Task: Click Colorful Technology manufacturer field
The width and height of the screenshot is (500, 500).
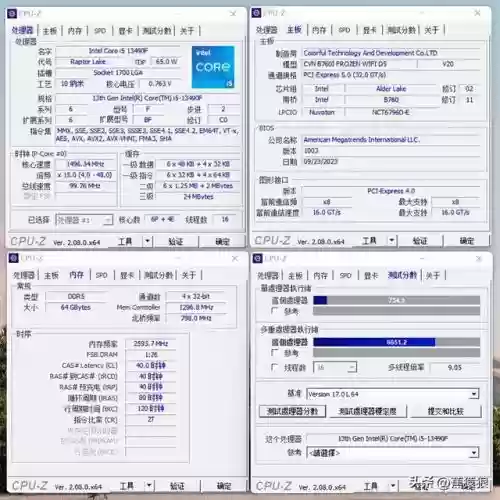Action: click(391, 53)
